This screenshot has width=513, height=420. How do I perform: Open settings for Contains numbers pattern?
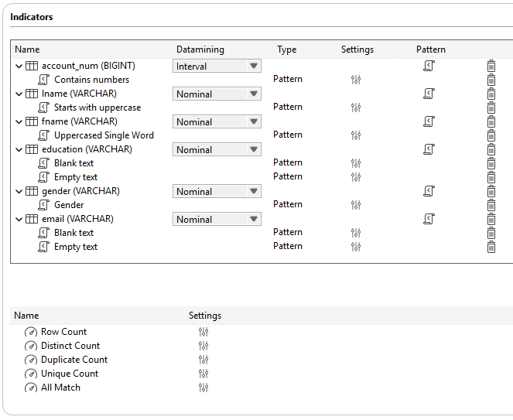[356, 80]
